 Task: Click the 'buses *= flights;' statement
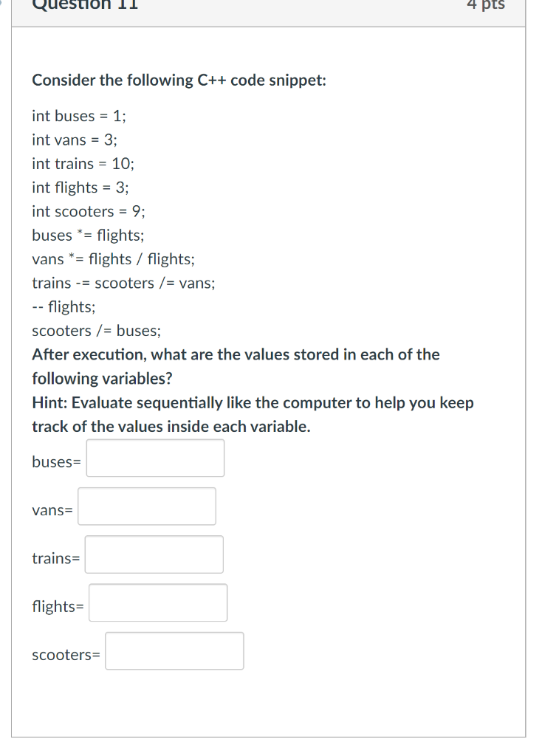pos(89,236)
